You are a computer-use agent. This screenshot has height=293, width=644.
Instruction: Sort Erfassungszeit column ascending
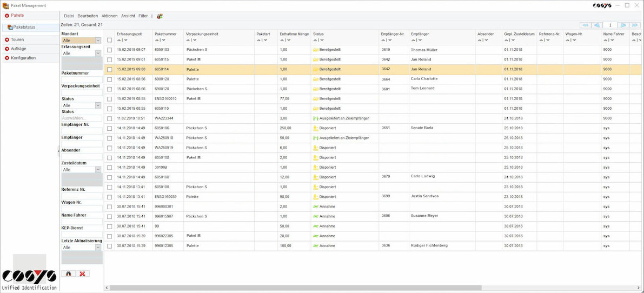[x=119, y=40]
